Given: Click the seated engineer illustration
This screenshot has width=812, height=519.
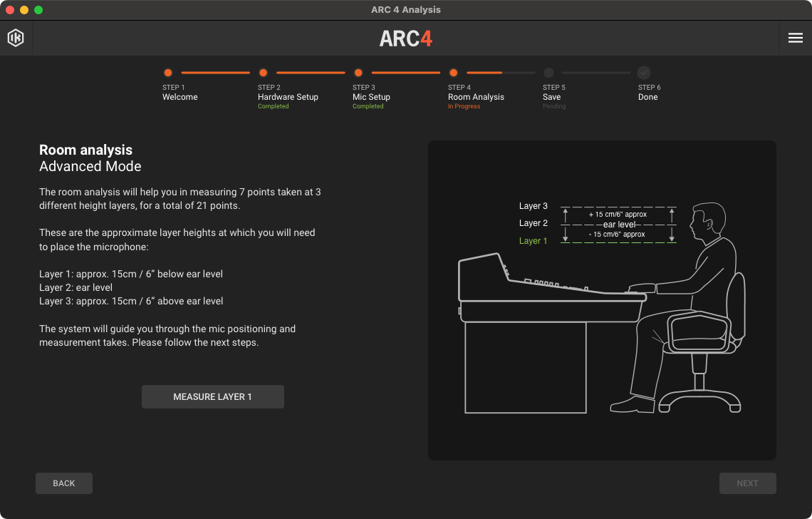Looking at the screenshot, I should pos(678,307).
